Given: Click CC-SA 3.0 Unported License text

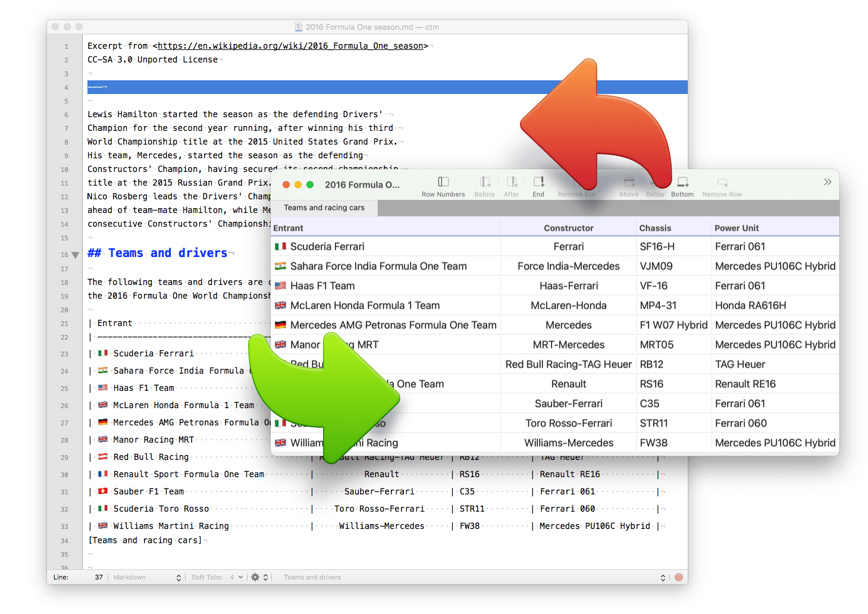Looking at the screenshot, I should pos(152,59).
